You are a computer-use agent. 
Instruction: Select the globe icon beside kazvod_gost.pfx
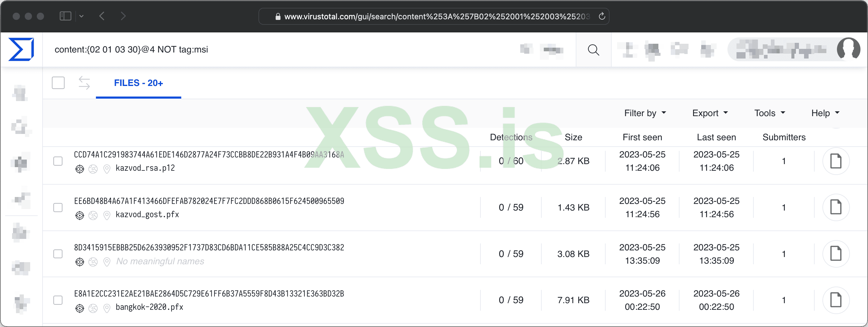[x=93, y=215]
